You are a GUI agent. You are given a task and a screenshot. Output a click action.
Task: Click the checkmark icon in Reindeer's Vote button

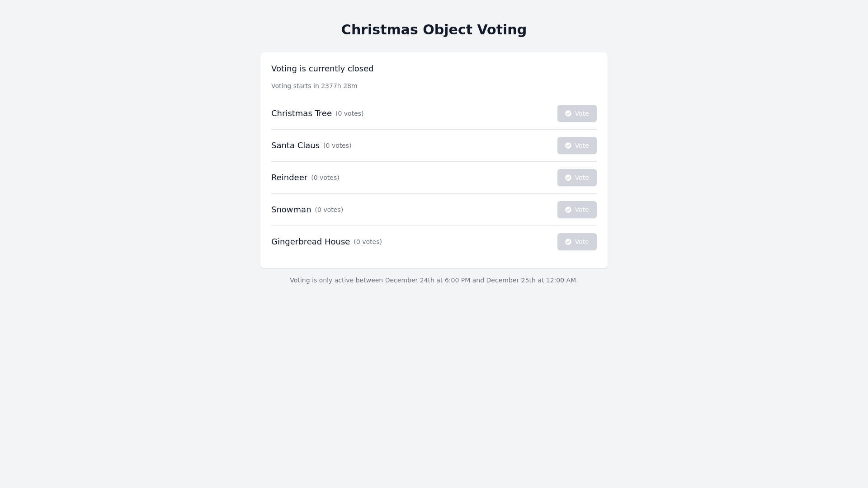(568, 178)
